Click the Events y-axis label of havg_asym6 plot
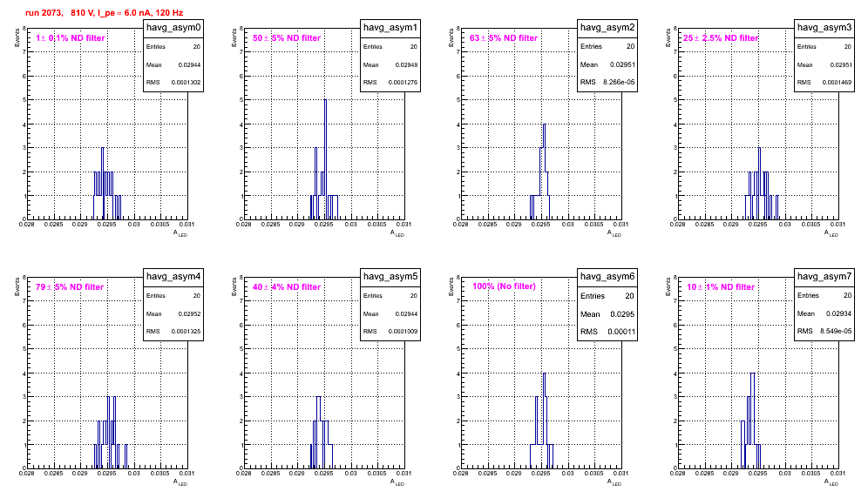The height and width of the screenshot is (498, 868). tap(451, 286)
